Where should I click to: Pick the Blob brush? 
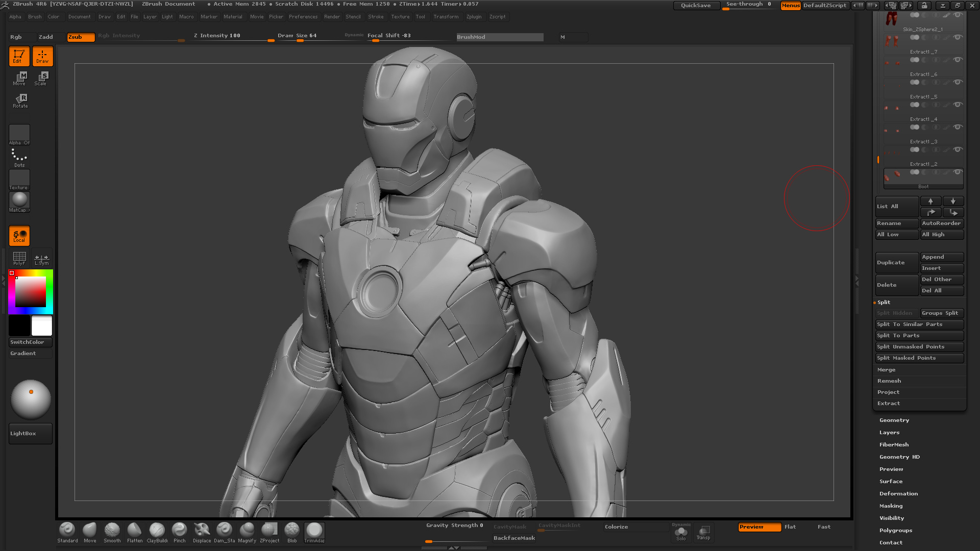[x=292, y=533]
